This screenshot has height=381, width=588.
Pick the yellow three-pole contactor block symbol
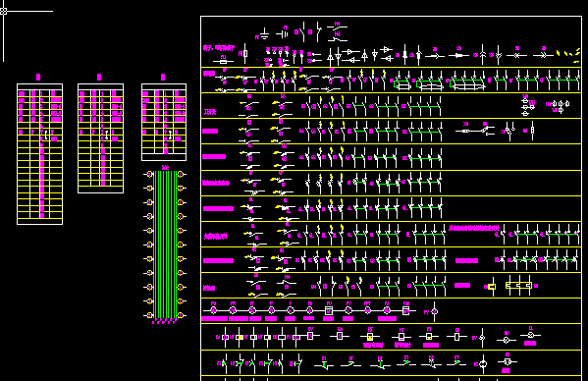click(518, 286)
